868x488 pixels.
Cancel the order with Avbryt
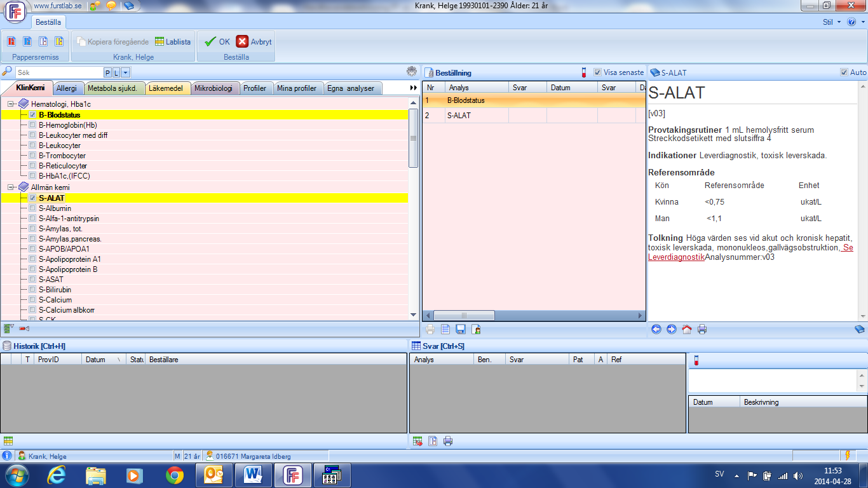point(254,42)
